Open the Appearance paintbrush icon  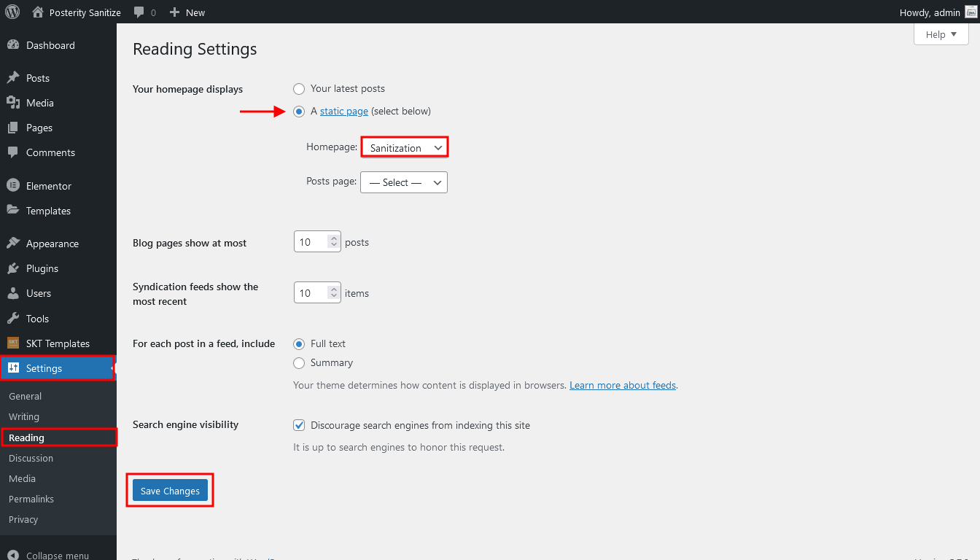pos(13,244)
